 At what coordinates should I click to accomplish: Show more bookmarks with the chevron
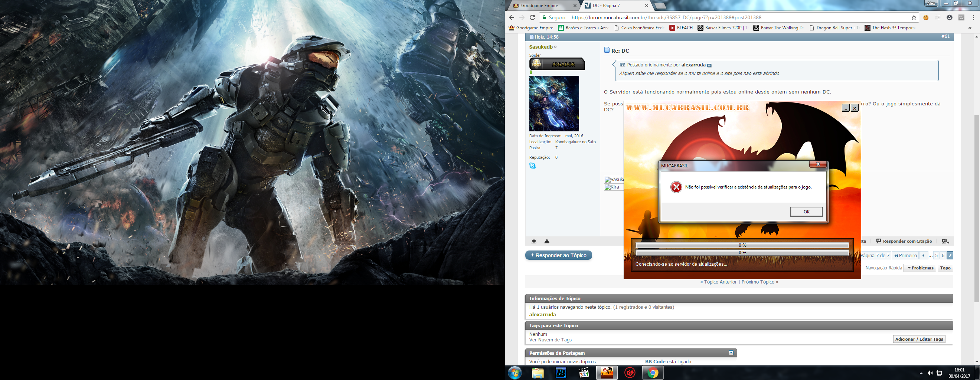tap(969, 28)
